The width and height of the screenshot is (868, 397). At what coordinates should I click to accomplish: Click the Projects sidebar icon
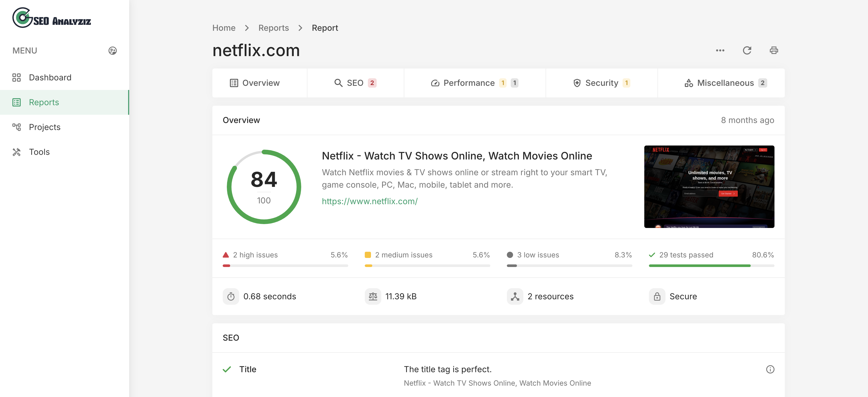(x=17, y=127)
